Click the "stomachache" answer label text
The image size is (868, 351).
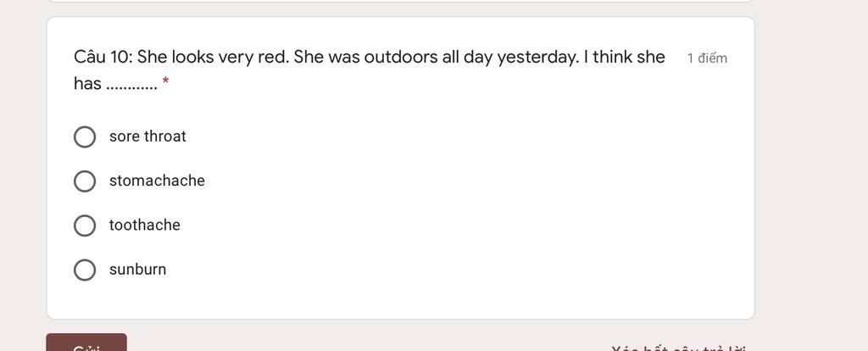(157, 181)
